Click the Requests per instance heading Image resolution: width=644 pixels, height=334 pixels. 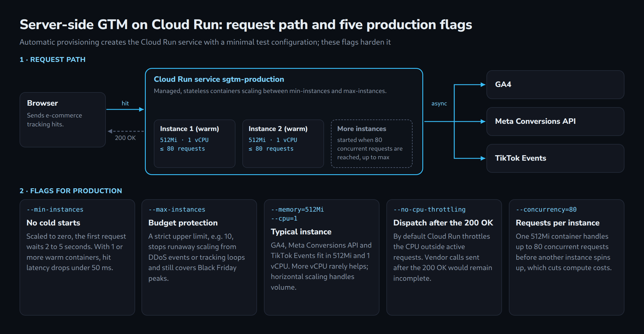pyautogui.click(x=558, y=223)
